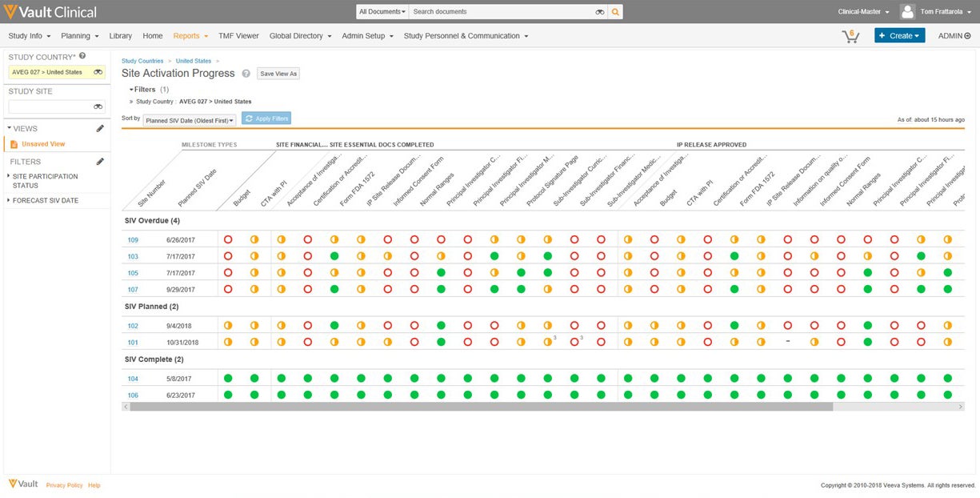Click the horizontal scrollbar below the table

point(480,407)
